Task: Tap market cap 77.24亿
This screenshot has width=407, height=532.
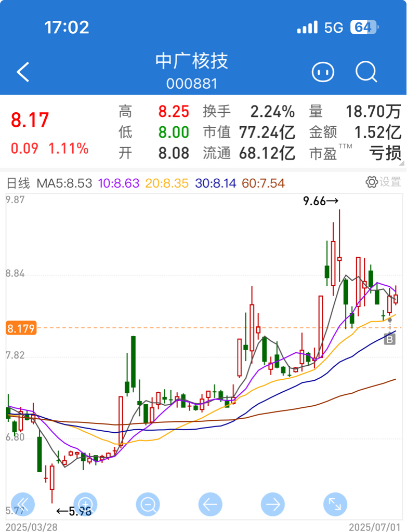Action: click(267, 132)
